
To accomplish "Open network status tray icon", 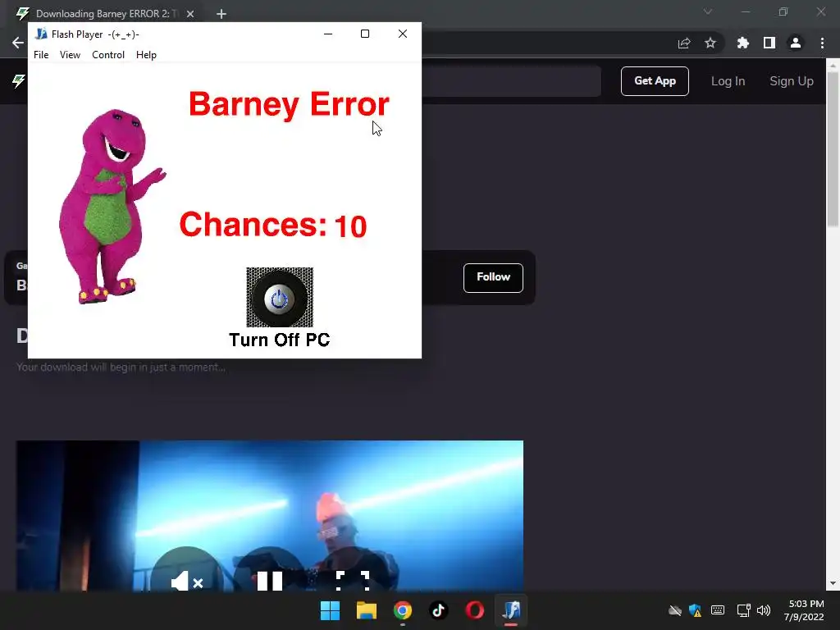I will (743, 610).
